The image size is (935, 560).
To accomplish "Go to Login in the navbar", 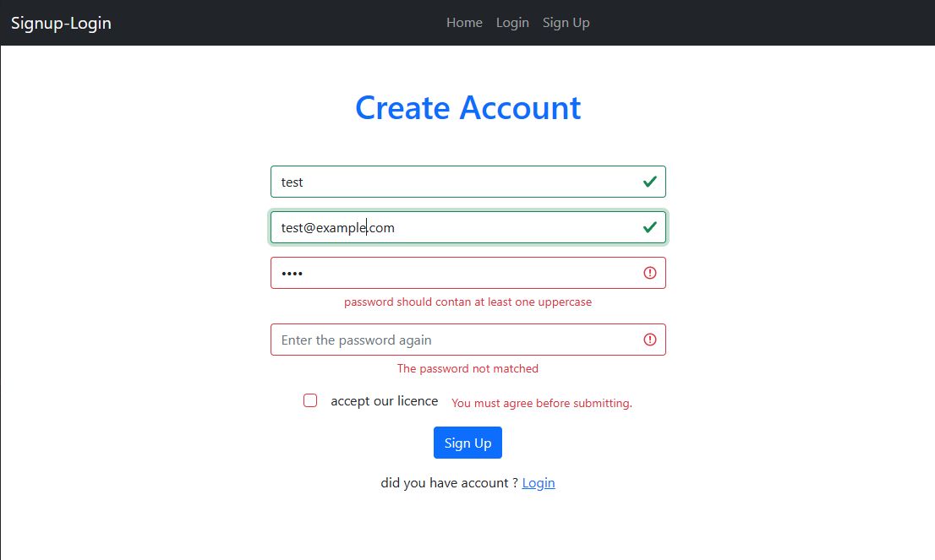I will (x=512, y=23).
